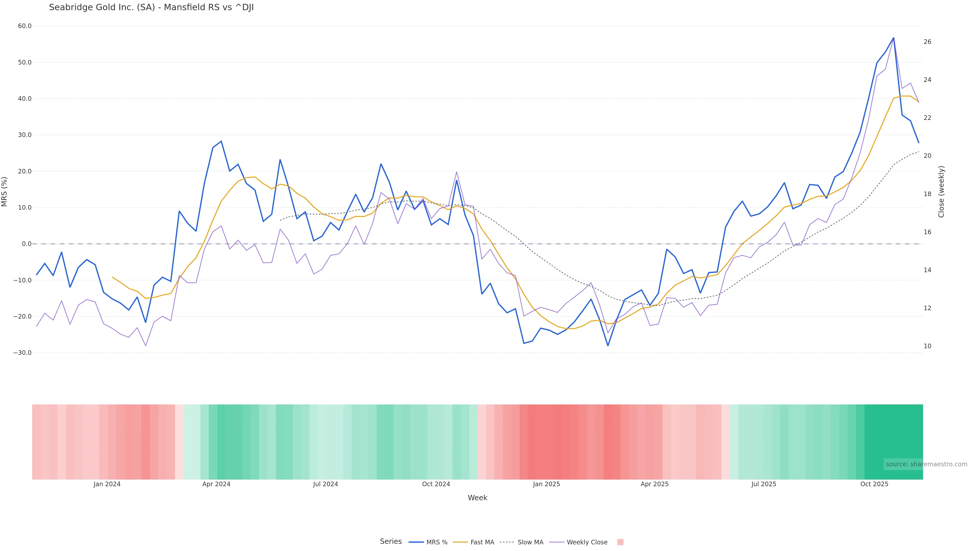Image resolution: width=980 pixels, height=551 pixels.
Task: Select the 'MRS (%)' left axis title
Action: click(5, 191)
